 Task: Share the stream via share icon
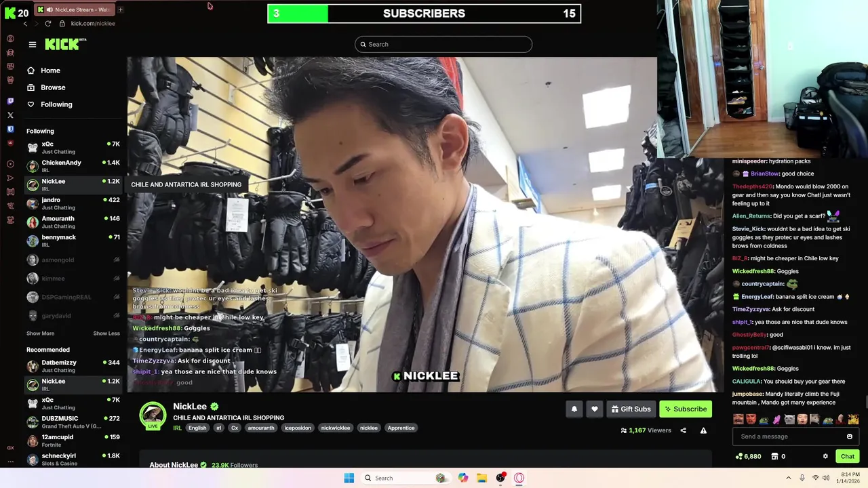(x=683, y=430)
